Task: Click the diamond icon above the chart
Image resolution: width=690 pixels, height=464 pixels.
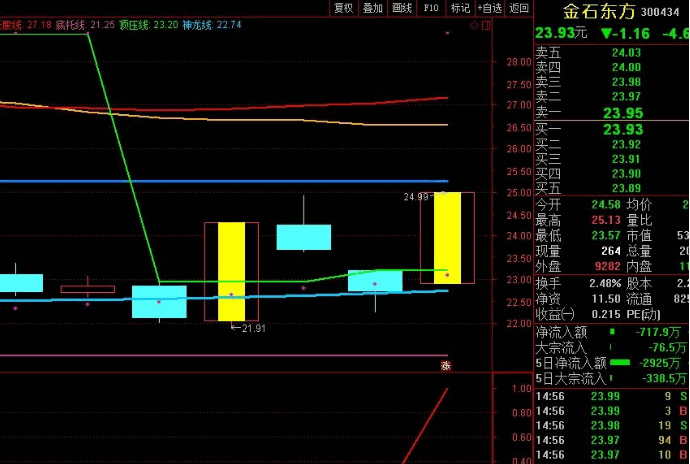Action: 474,26
